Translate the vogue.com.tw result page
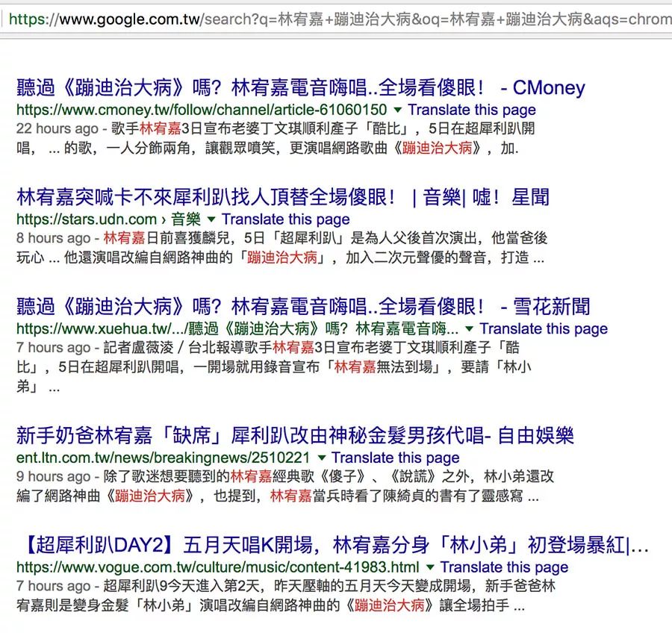Image resolution: width=672 pixels, height=633 pixels. click(x=504, y=567)
